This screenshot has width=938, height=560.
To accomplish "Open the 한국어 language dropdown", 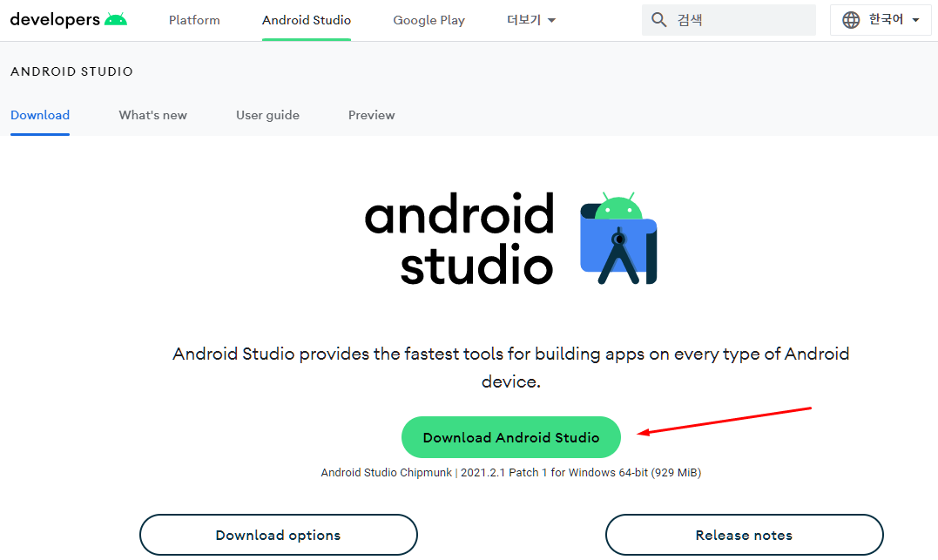I will pos(881,20).
